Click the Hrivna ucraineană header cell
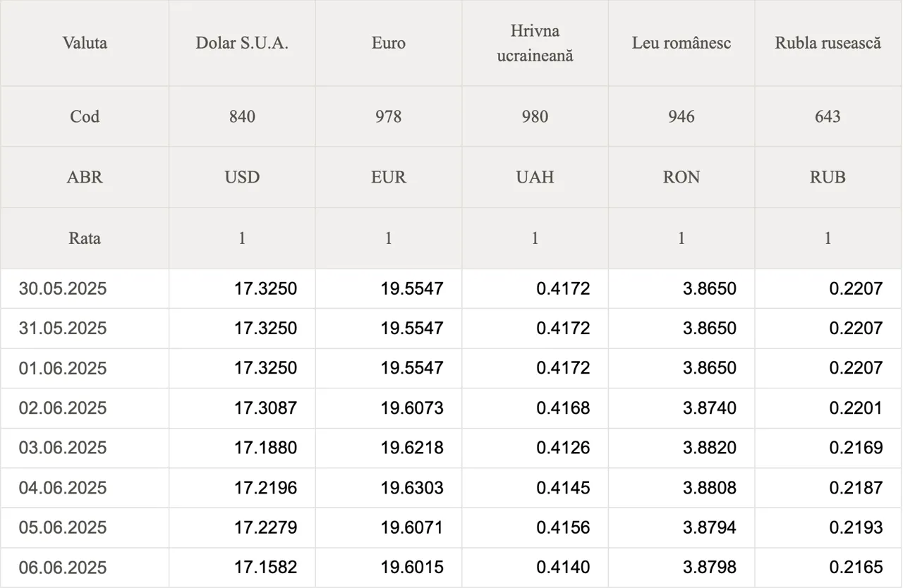 point(535,43)
